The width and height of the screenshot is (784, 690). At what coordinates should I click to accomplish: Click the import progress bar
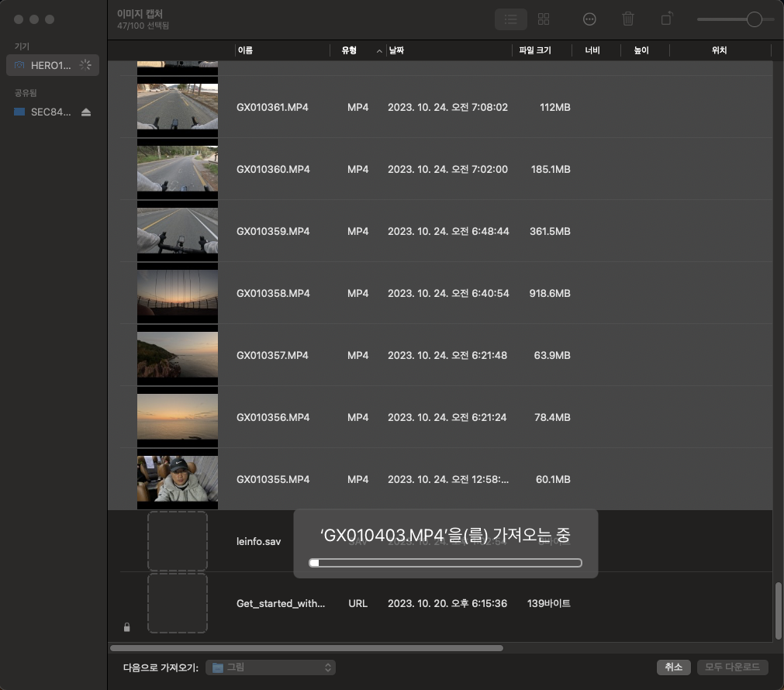(445, 563)
